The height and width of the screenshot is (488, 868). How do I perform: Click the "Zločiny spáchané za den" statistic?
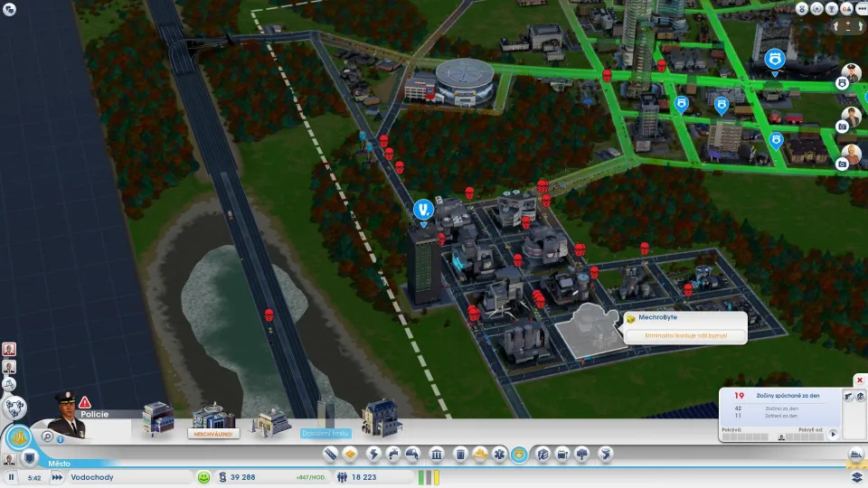pos(788,396)
